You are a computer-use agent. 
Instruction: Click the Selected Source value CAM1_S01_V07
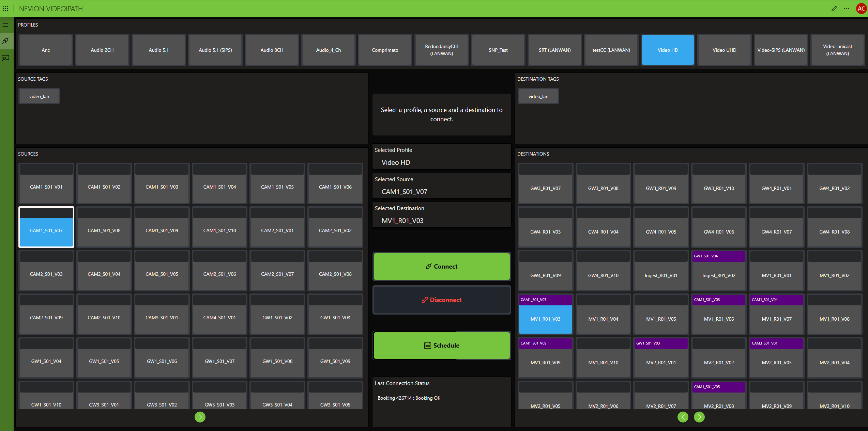[405, 192]
